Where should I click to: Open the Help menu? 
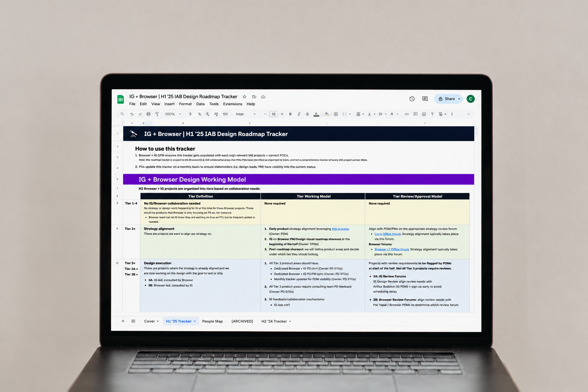point(251,104)
